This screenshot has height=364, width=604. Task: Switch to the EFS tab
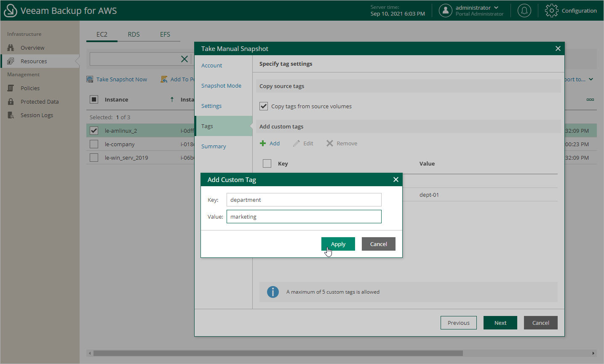(x=165, y=34)
